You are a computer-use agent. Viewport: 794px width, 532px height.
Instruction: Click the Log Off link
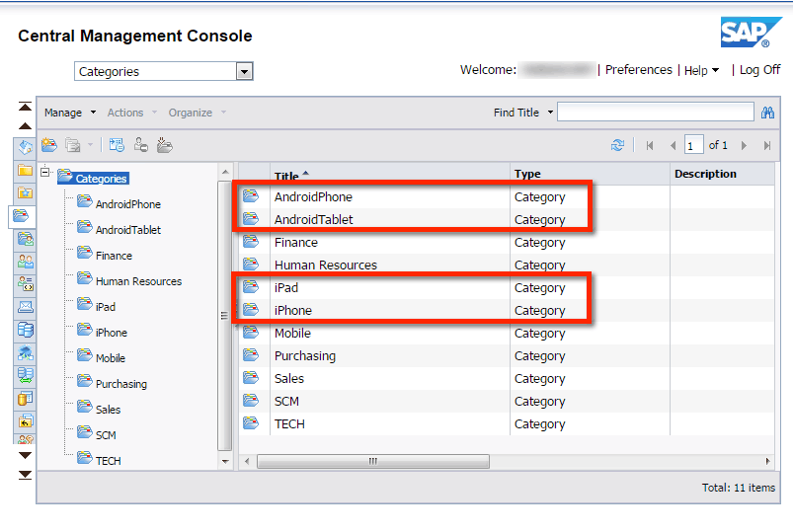click(759, 70)
